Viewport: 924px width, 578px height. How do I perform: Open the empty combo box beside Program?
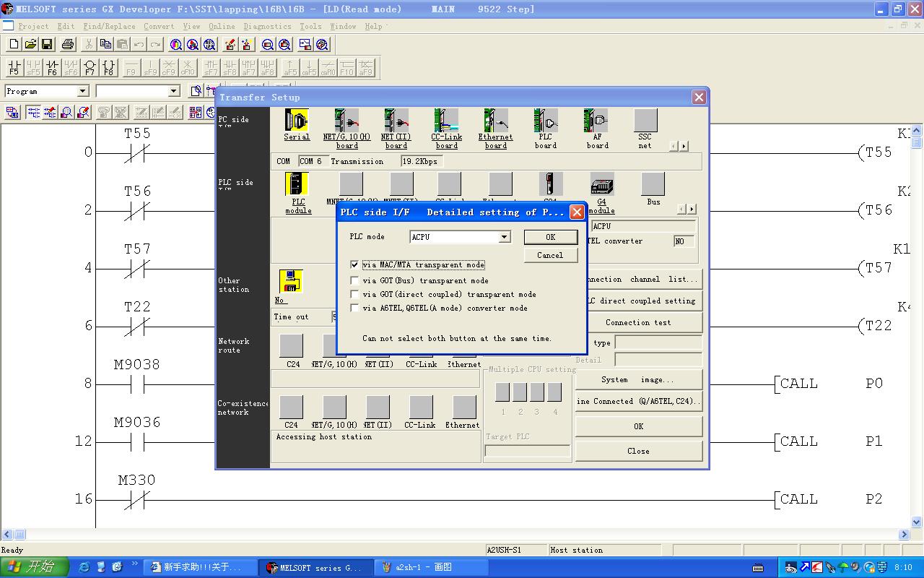[173, 91]
